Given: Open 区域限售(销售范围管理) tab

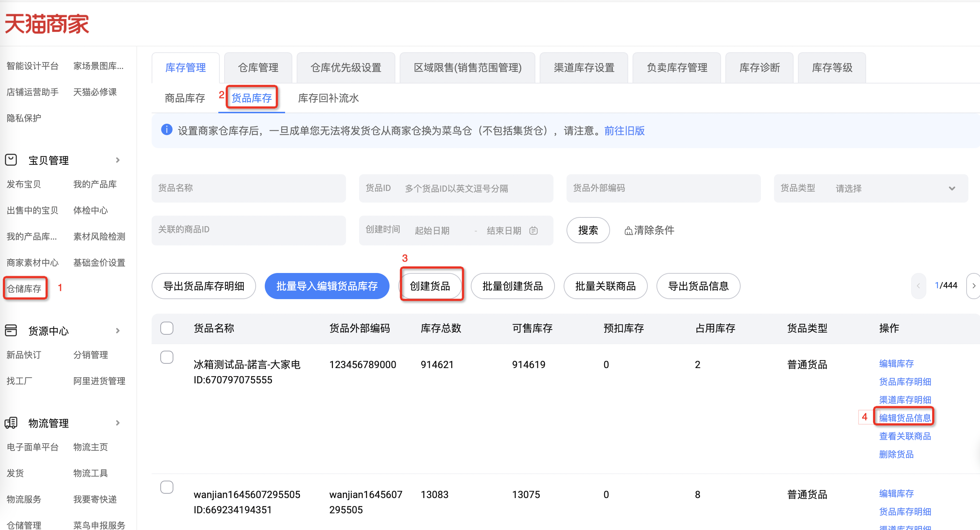Looking at the screenshot, I should 468,68.
